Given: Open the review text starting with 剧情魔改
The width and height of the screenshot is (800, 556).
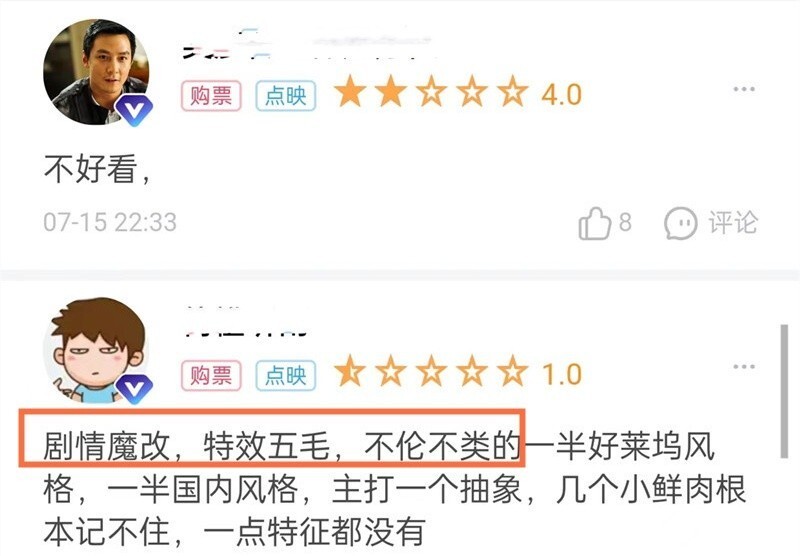Looking at the screenshot, I should (x=394, y=489).
